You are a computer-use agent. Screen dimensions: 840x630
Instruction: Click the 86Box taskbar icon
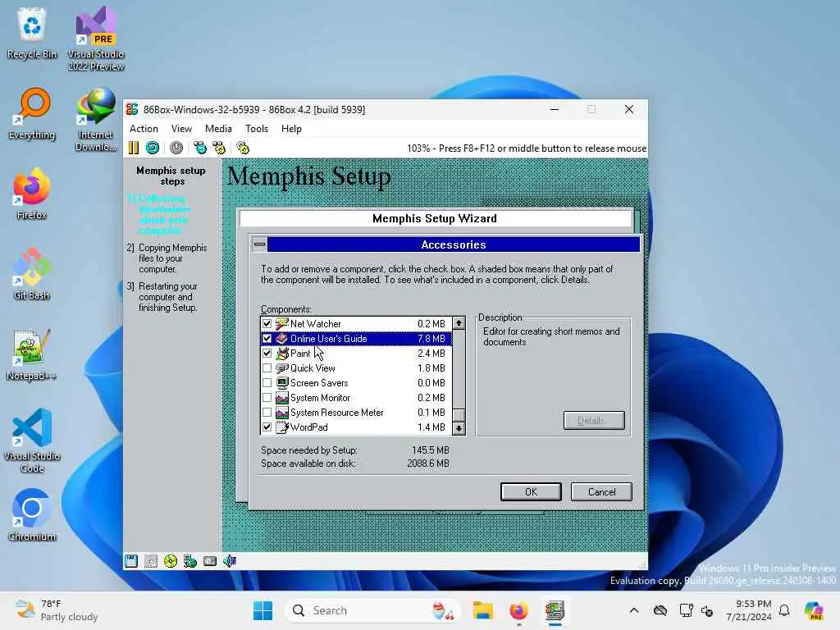click(x=555, y=610)
